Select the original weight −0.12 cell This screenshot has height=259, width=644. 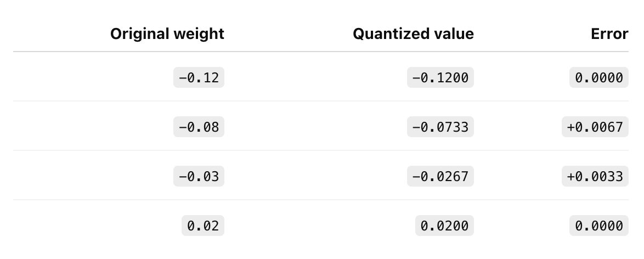coord(199,77)
